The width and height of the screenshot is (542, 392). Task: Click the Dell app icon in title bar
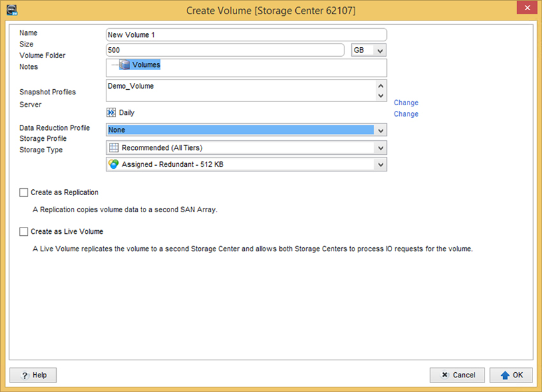click(x=11, y=10)
